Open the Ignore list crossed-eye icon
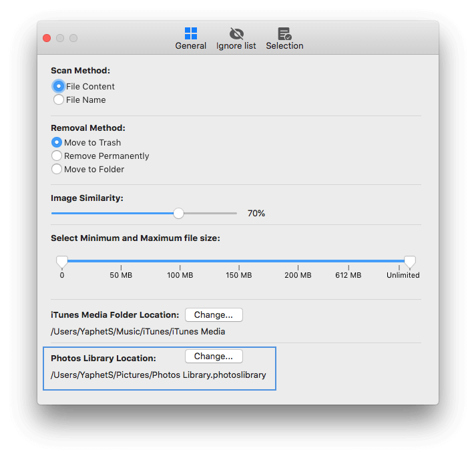Image resolution: width=476 pixels, height=458 pixels. (x=236, y=33)
